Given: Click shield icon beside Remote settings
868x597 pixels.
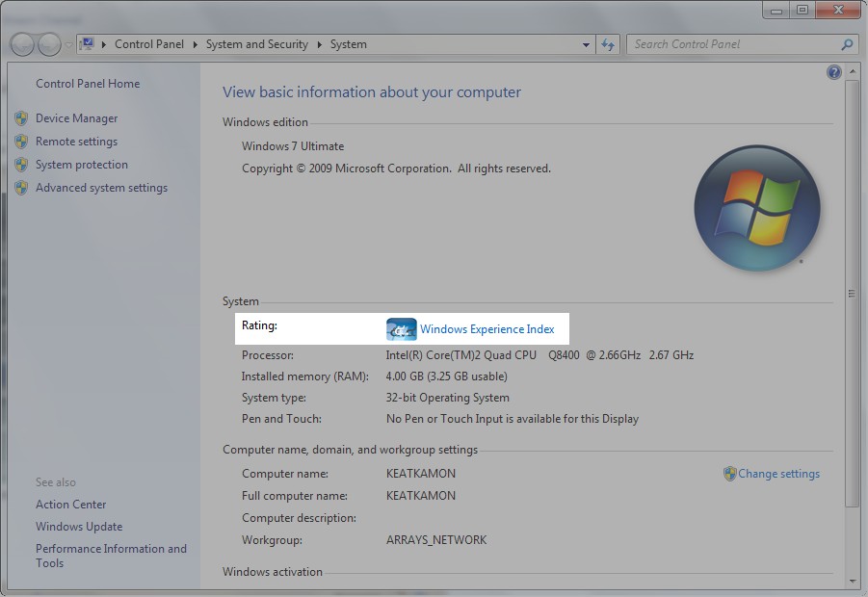Looking at the screenshot, I should (x=21, y=142).
